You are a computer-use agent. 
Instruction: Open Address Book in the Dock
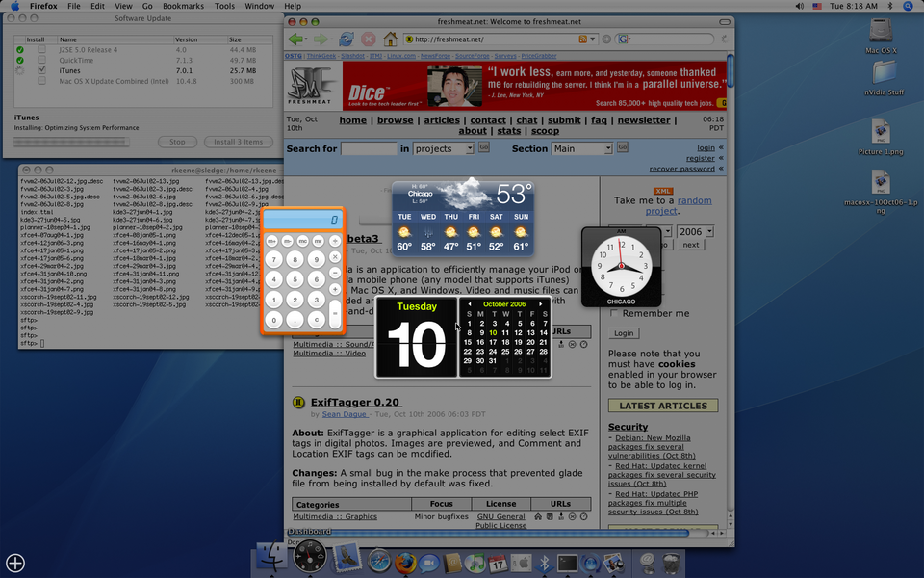pos(452,563)
